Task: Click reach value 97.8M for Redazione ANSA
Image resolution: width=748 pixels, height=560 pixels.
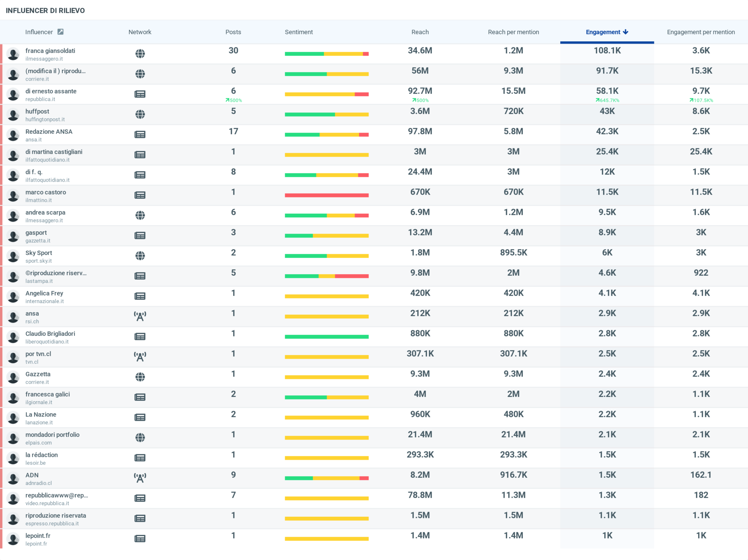Action: 420,131
